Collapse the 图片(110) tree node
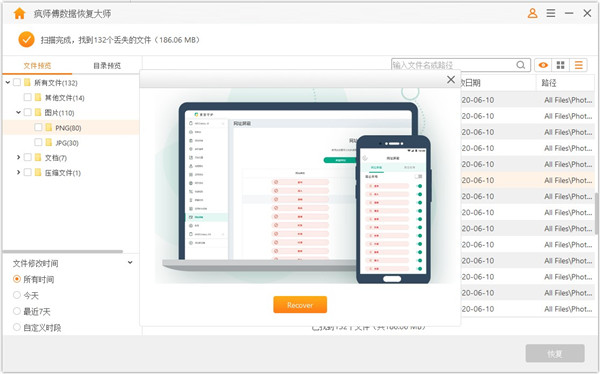Image resolution: width=600 pixels, height=374 pixels. [x=18, y=112]
